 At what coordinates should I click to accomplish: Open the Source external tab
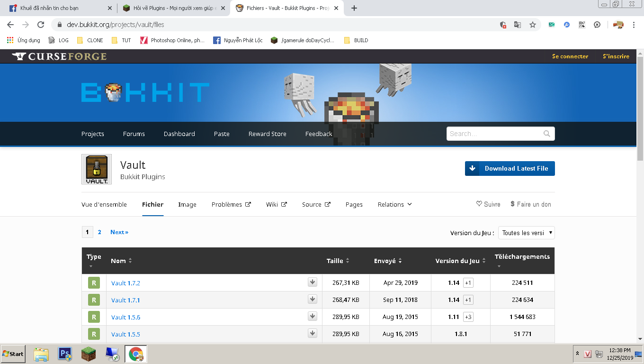(x=316, y=204)
